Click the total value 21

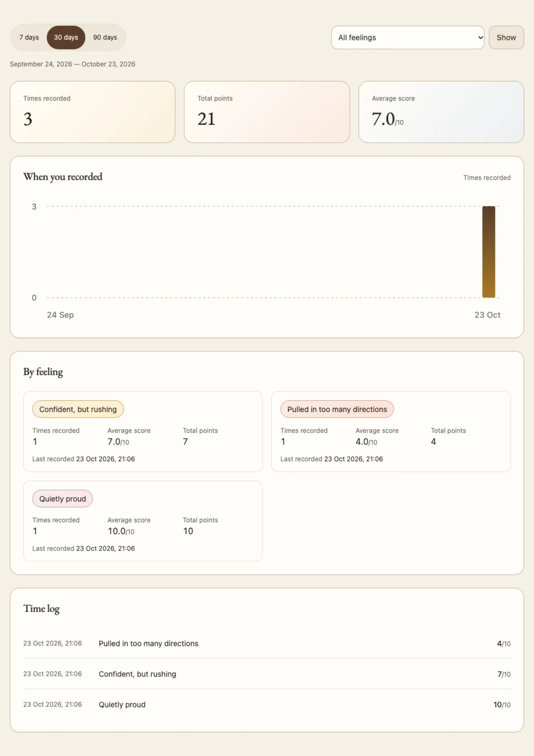tap(206, 119)
